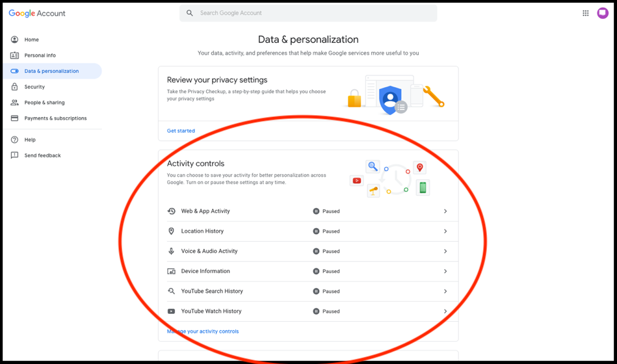The image size is (617, 364).
Task: Click the YouTube Watch History play icon
Action: pos(171,311)
